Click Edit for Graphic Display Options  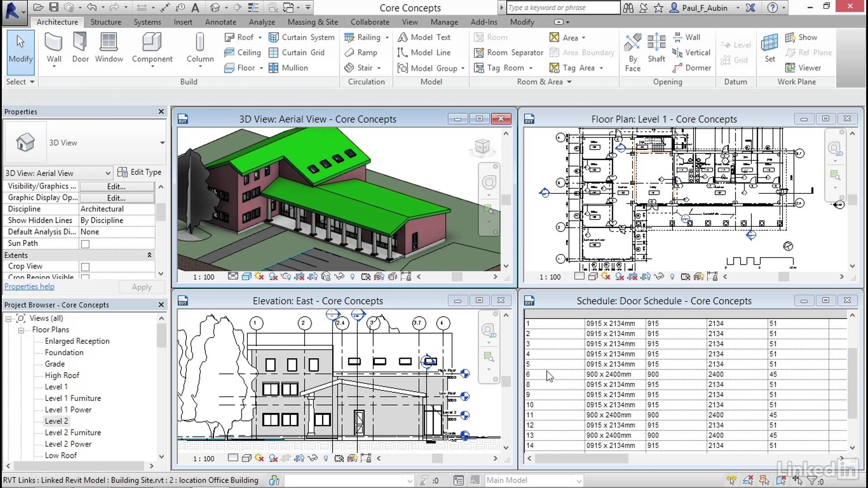pos(117,198)
